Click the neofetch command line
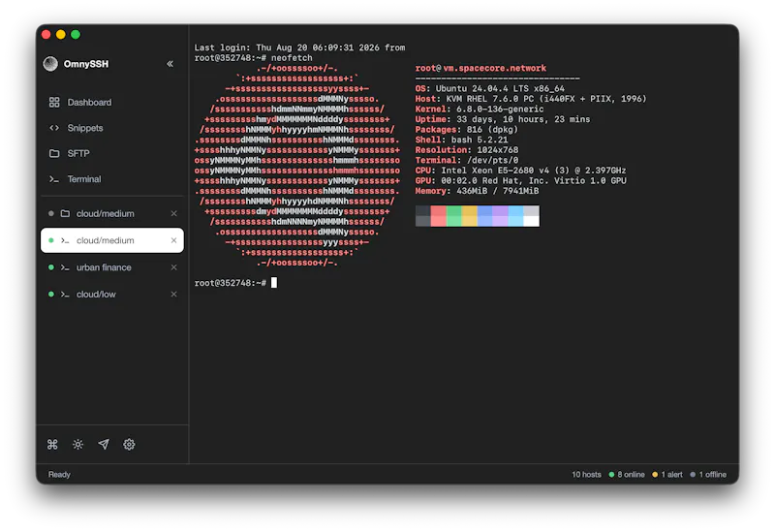Viewport: 775px width, 532px height. point(253,58)
